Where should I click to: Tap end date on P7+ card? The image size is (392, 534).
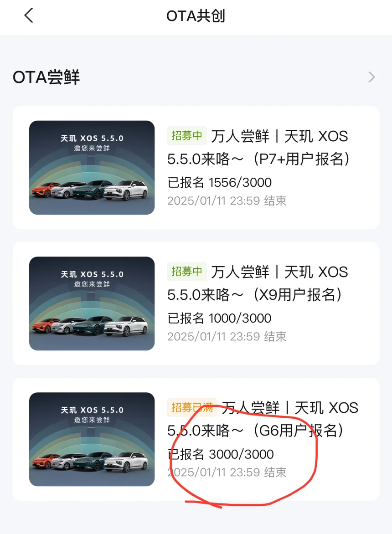click(227, 200)
